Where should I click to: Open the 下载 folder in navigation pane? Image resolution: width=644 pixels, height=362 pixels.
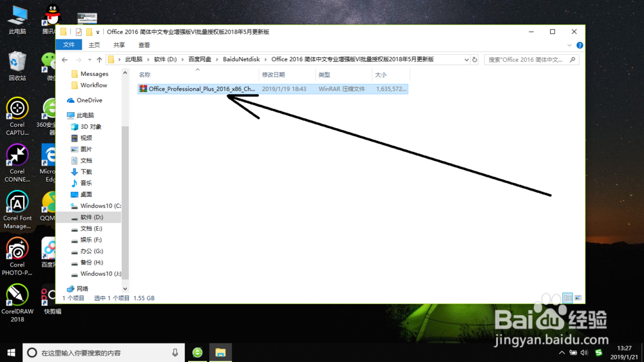click(82, 172)
